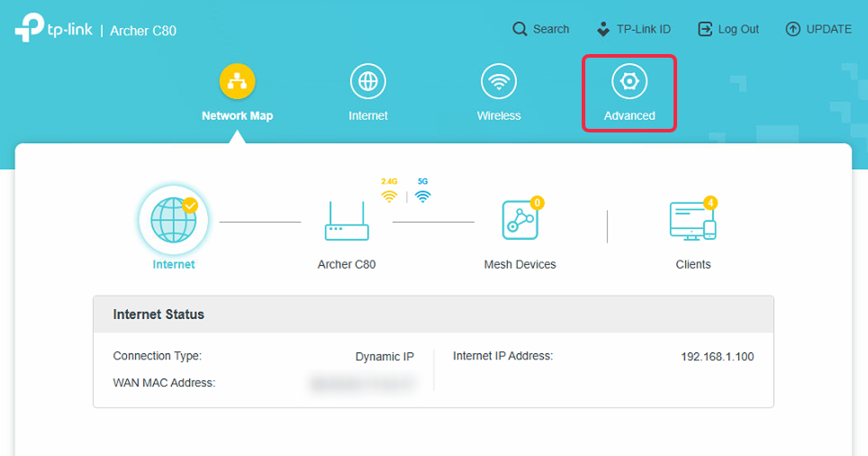Screen dimensions: 868x456
Task: Open the Wireless tab wifi icon
Action: 499,81
